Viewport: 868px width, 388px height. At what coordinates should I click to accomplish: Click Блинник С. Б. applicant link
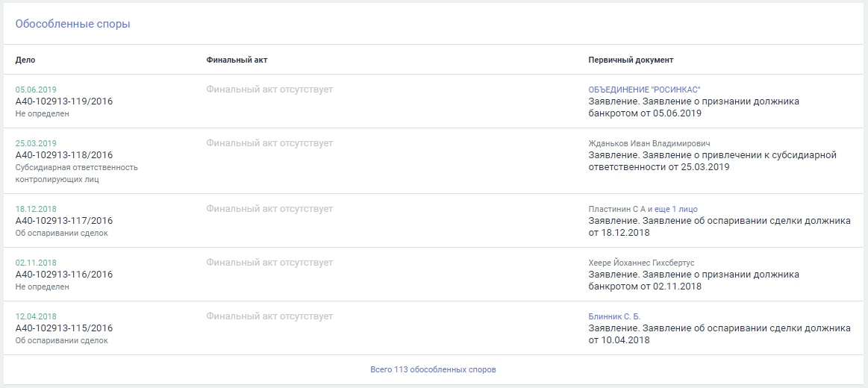[x=614, y=316]
